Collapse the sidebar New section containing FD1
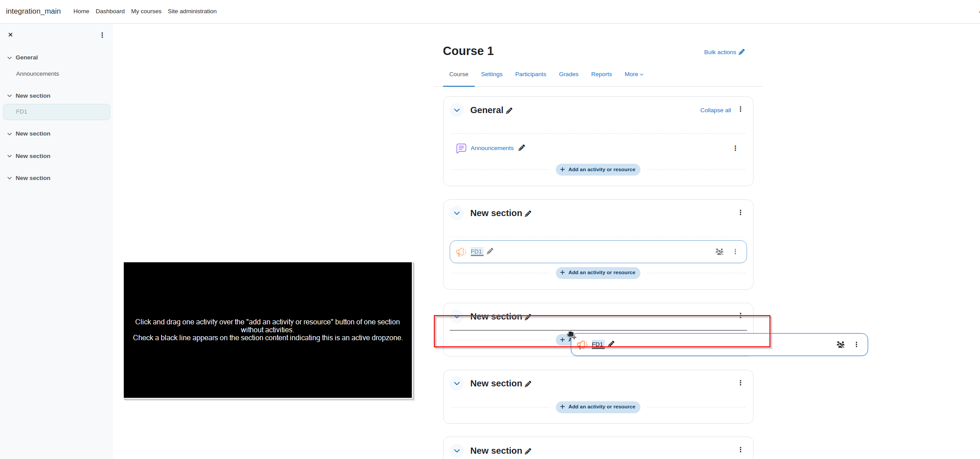Screen dimensions: 980x459 click(x=9, y=96)
